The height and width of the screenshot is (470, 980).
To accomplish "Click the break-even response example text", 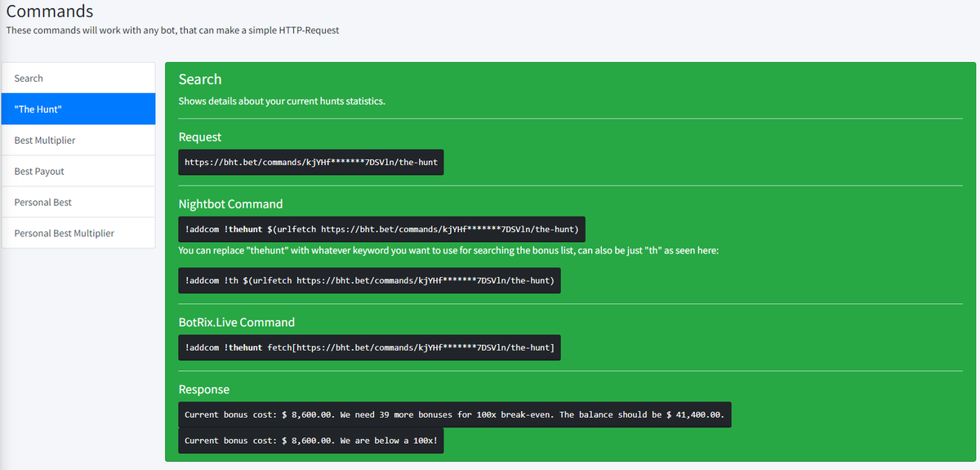I will coord(455,414).
